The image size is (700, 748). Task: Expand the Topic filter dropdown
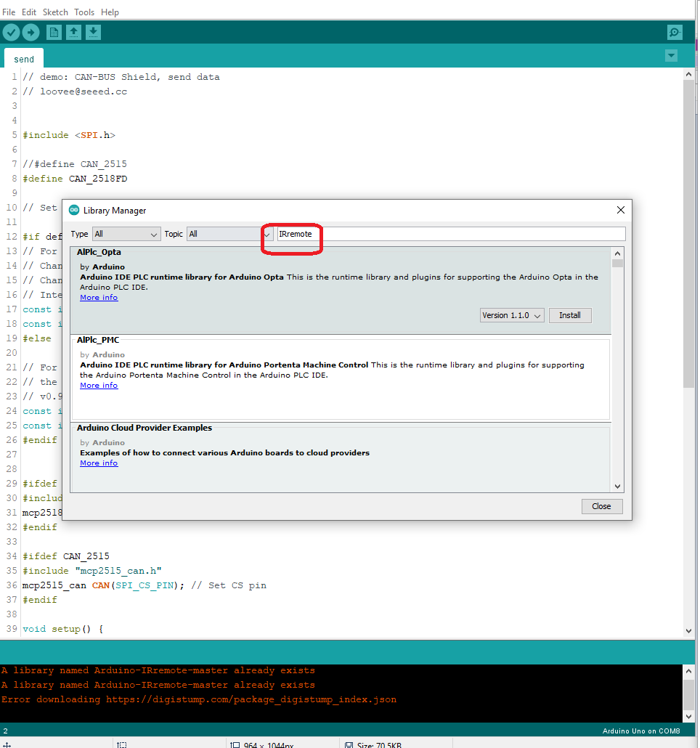click(x=229, y=234)
